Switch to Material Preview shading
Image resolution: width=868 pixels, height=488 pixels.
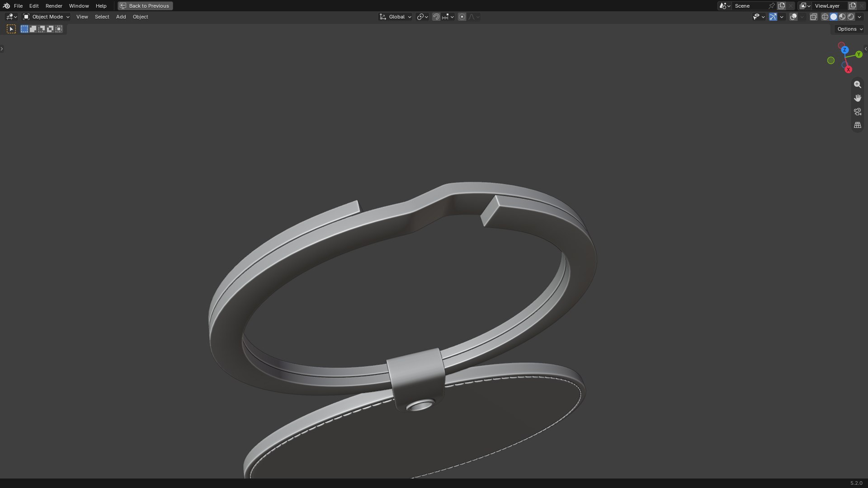pyautogui.click(x=842, y=17)
